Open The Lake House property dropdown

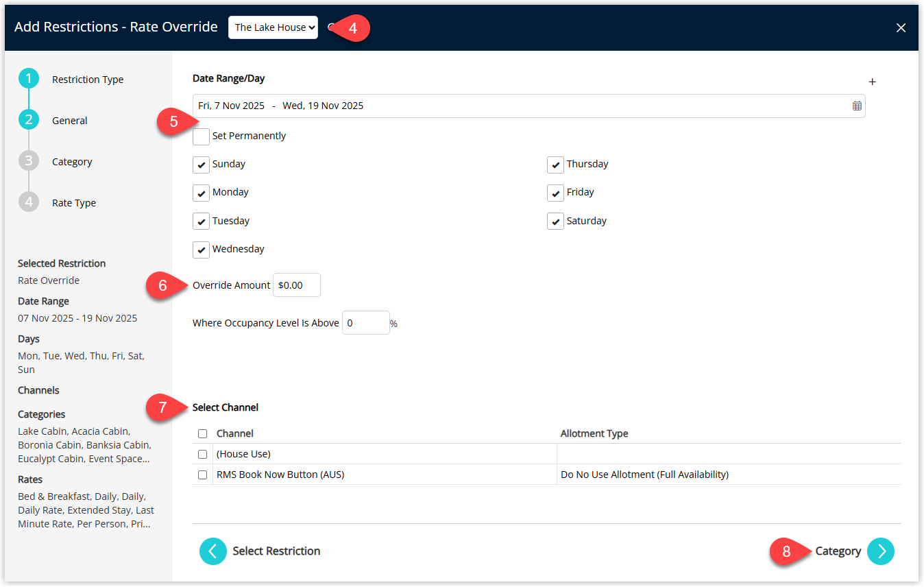point(273,27)
